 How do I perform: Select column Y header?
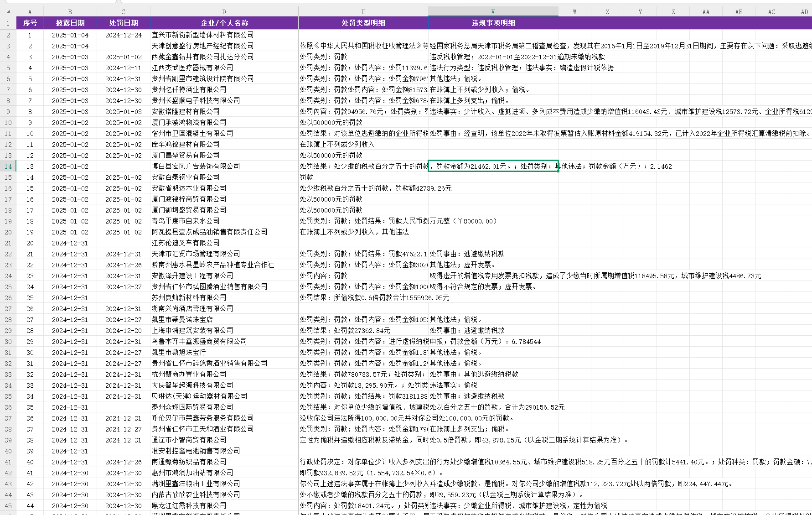[640, 12]
